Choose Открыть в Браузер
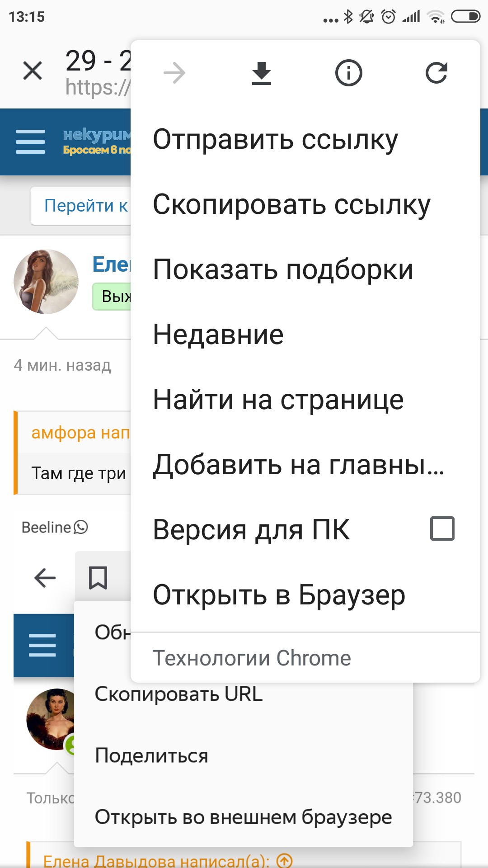This screenshot has width=488, height=868. [279, 595]
